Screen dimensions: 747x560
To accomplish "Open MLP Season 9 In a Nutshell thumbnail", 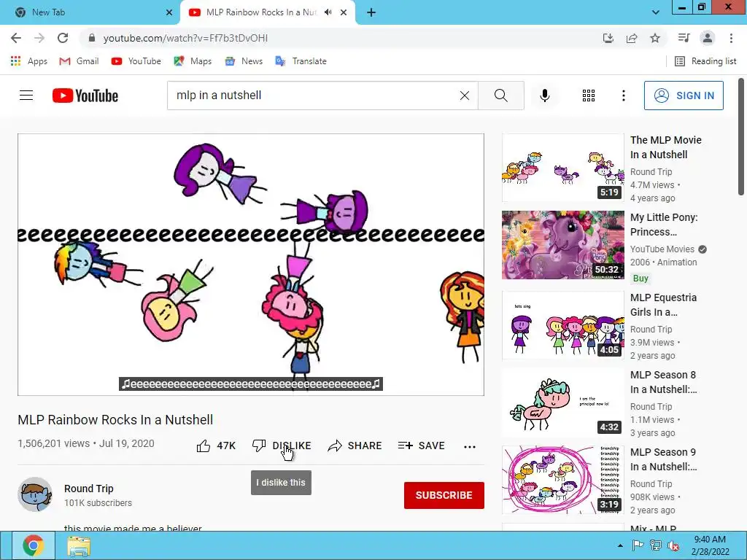I will [x=562, y=480].
